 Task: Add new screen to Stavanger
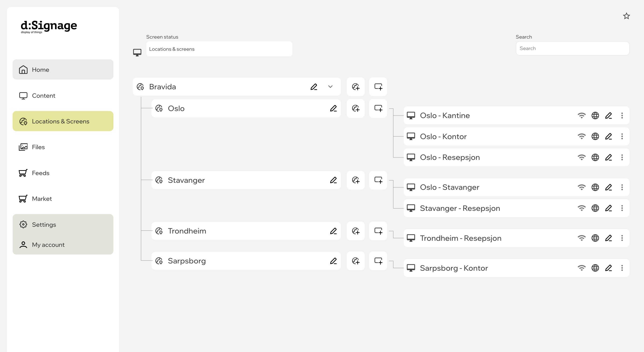coord(378,180)
